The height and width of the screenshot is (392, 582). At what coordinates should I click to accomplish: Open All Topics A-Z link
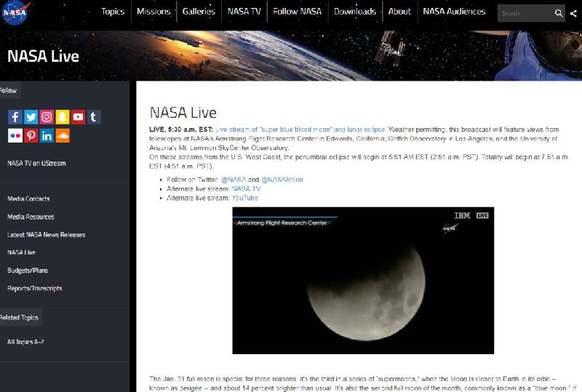tap(25, 342)
